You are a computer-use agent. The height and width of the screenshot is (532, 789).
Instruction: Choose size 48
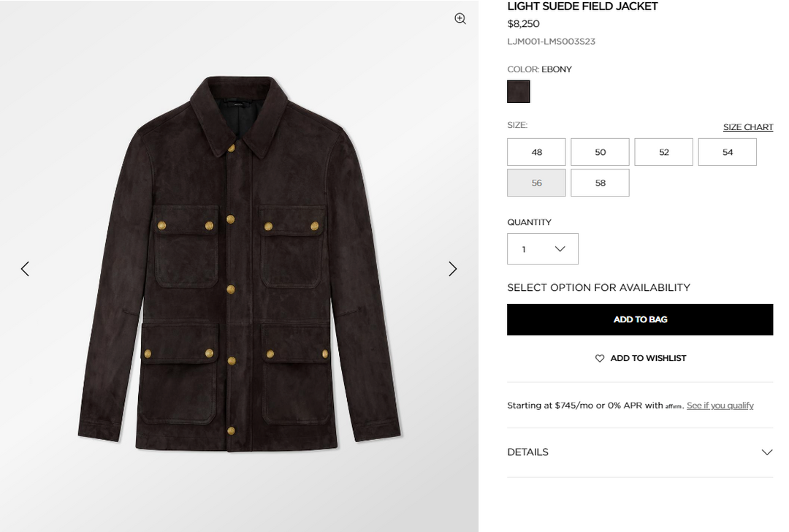(536, 152)
